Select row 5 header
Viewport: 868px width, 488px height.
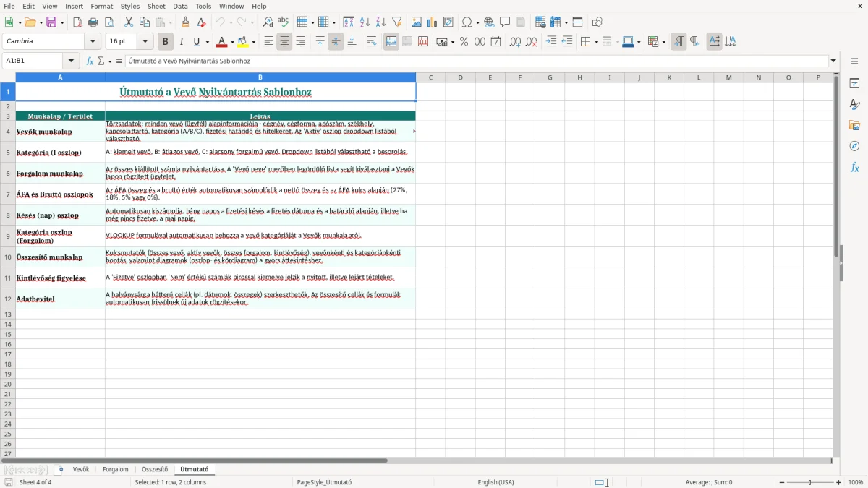point(8,153)
